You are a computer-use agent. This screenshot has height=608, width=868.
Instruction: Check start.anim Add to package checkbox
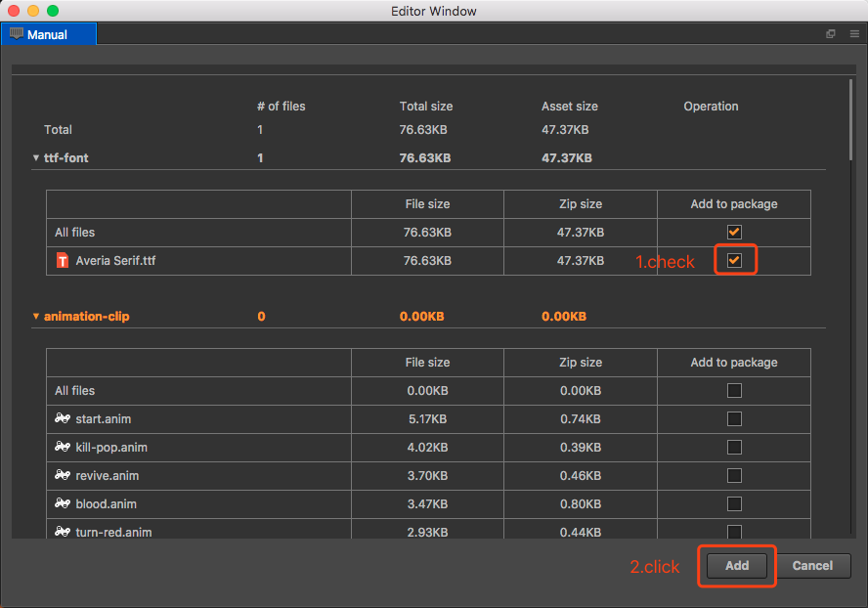click(x=734, y=418)
